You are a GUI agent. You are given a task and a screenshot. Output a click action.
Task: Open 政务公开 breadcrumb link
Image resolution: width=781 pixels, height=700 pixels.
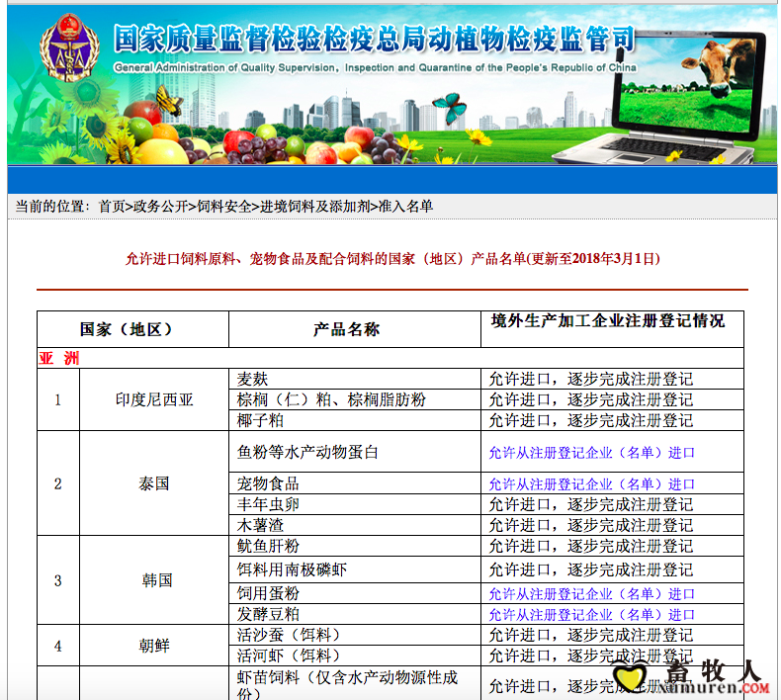160,207
